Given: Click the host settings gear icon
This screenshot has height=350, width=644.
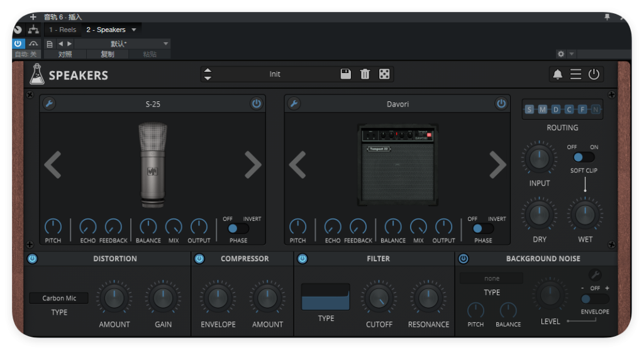Looking at the screenshot, I should coord(560,54).
